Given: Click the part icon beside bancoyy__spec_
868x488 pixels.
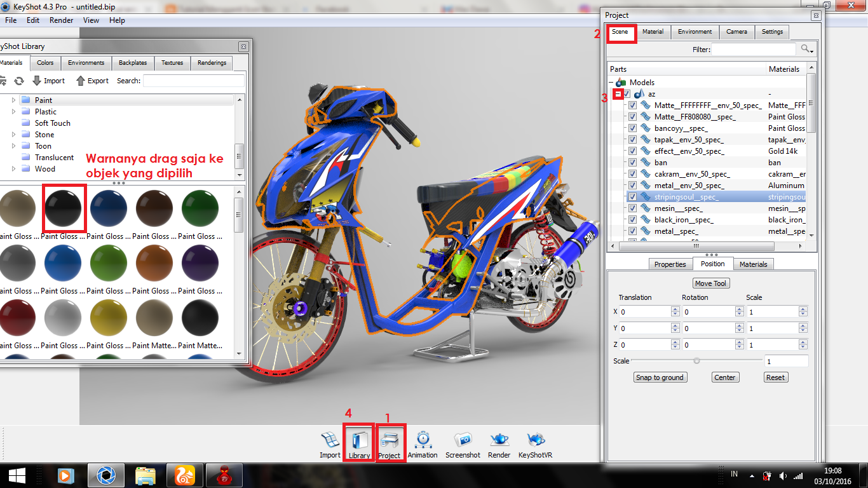Looking at the screenshot, I should click(646, 128).
